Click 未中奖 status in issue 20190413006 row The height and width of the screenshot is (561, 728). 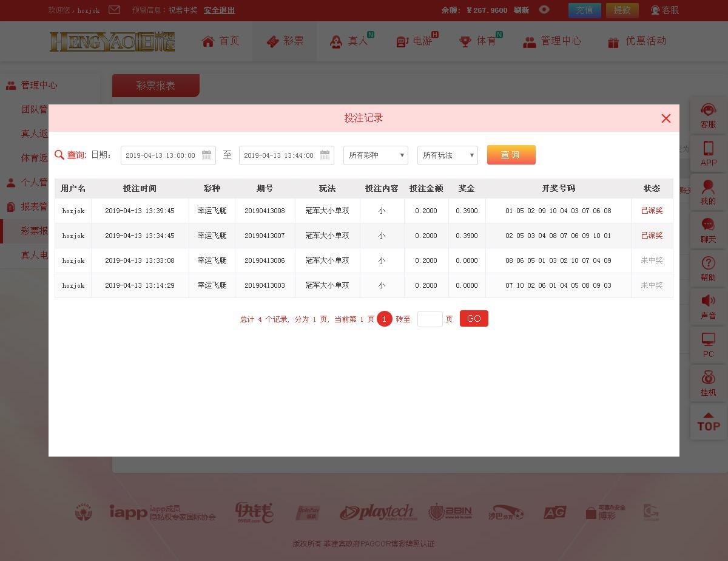[x=652, y=260]
